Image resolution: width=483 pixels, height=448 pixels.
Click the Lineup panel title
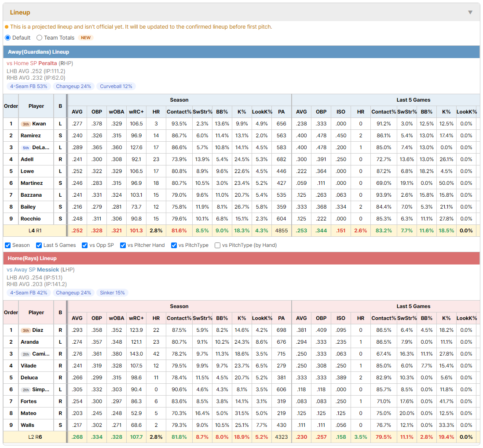pyautogui.click(x=20, y=12)
